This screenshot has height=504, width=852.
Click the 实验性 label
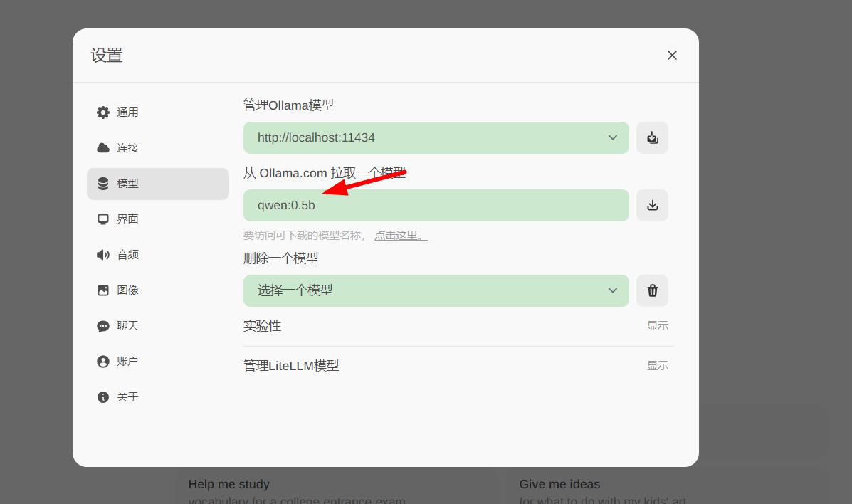[x=263, y=325]
